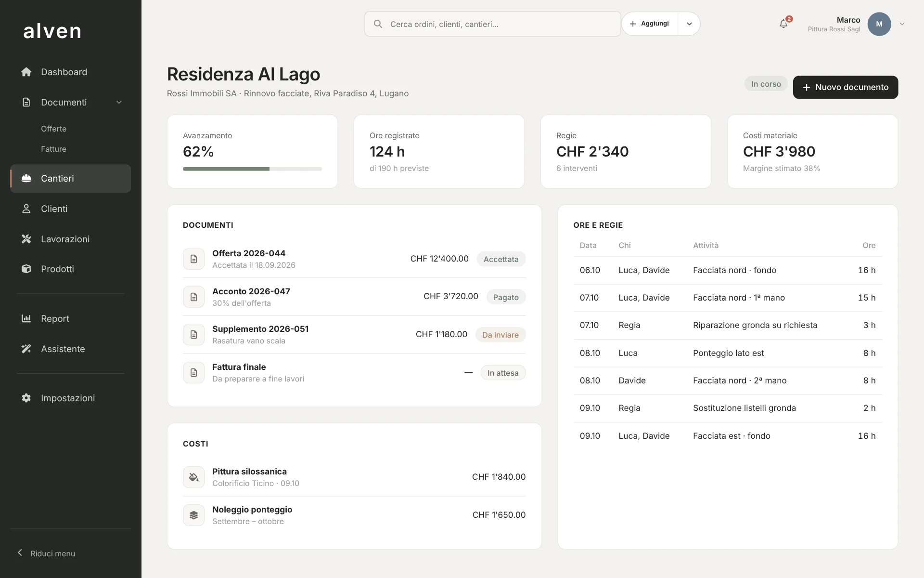The image size is (924, 578).
Task: Click the Lavorazioni tools icon
Action: click(x=26, y=239)
